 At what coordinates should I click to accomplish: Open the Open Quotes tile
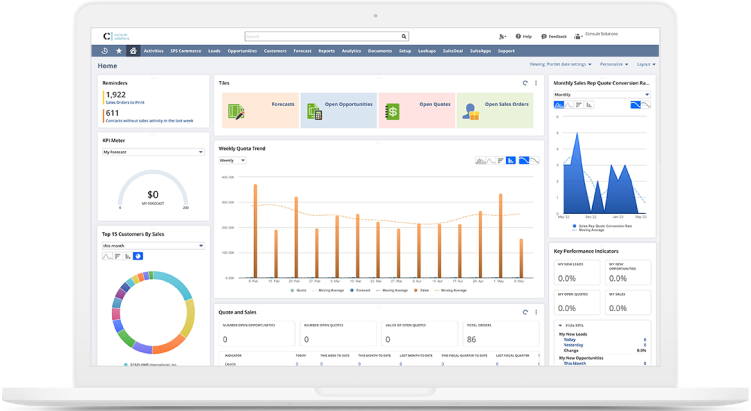coord(416,111)
